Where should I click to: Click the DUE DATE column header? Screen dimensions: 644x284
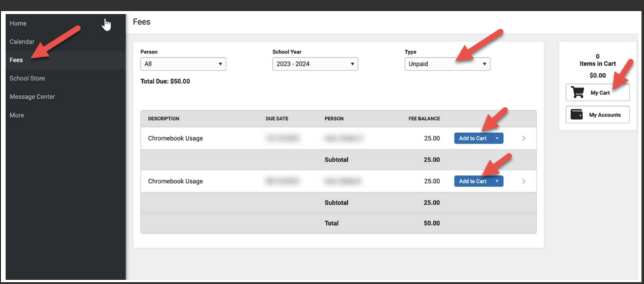[x=277, y=119]
